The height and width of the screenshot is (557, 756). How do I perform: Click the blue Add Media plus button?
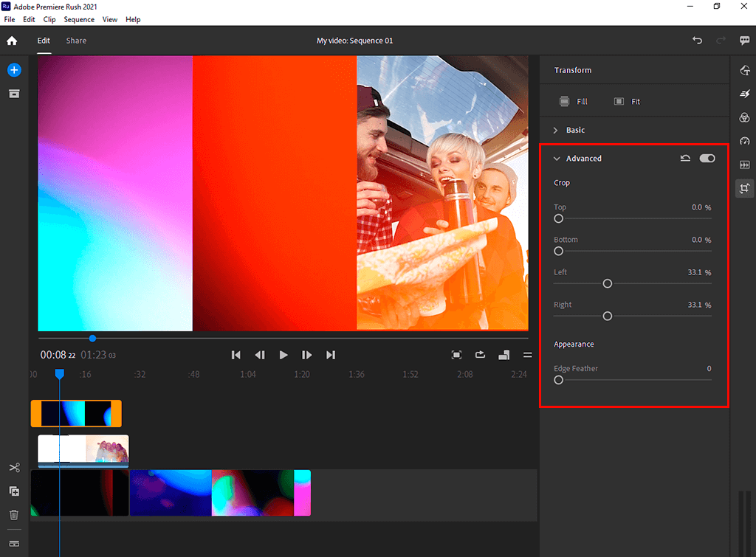(x=14, y=70)
